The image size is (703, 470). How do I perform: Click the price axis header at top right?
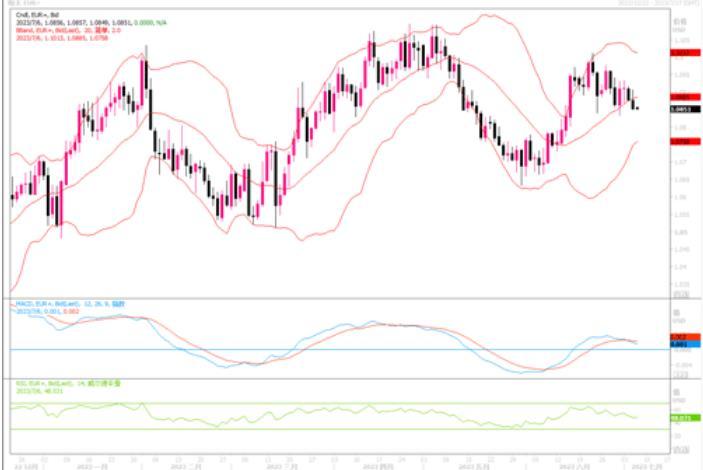pos(680,20)
